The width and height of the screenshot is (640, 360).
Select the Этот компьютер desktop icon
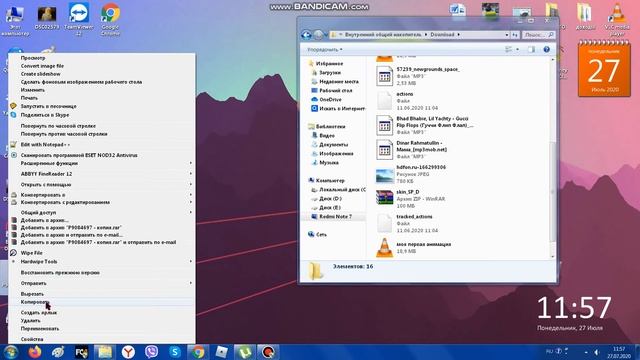coord(15,19)
